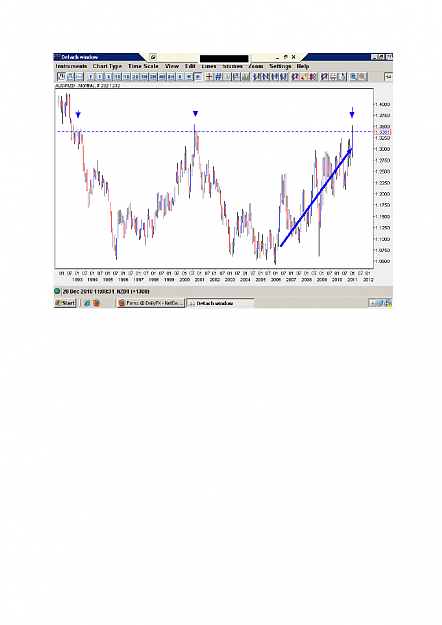The height and width of the screenshot is (625, 442).
Task: Click the first vertical line study icon
Action: (x=256, y=77)
